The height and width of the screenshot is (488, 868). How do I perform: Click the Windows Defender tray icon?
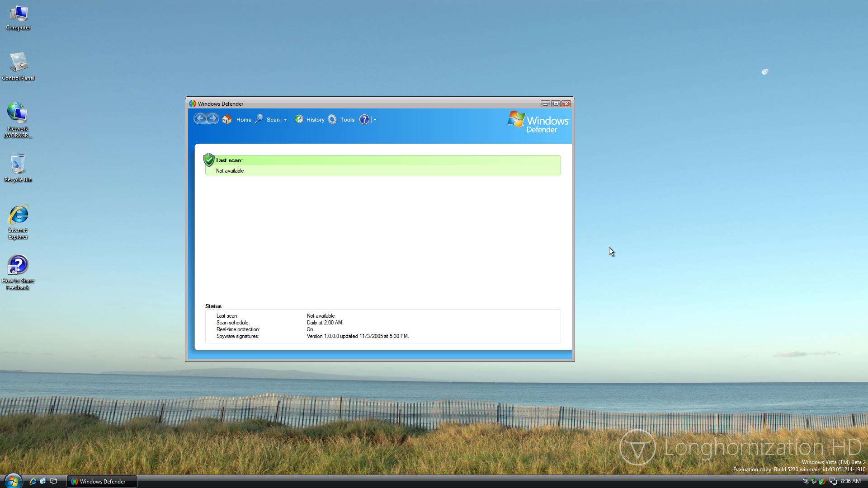tap(822, 481)
